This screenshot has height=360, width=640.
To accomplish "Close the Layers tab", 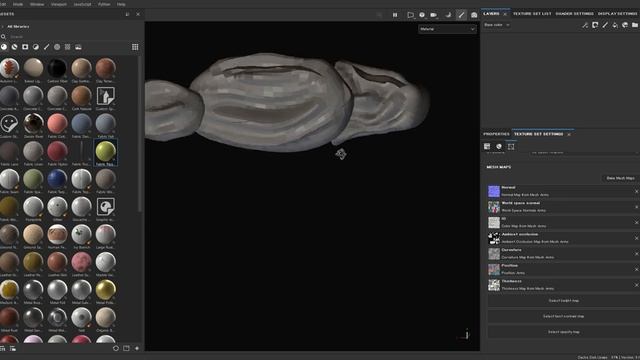I will pos(505,14).
